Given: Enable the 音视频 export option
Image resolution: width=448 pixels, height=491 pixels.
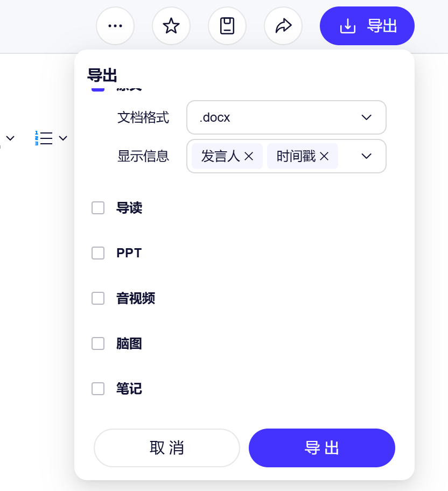Looking at the screenshot, I should click(x=98, y=298).
